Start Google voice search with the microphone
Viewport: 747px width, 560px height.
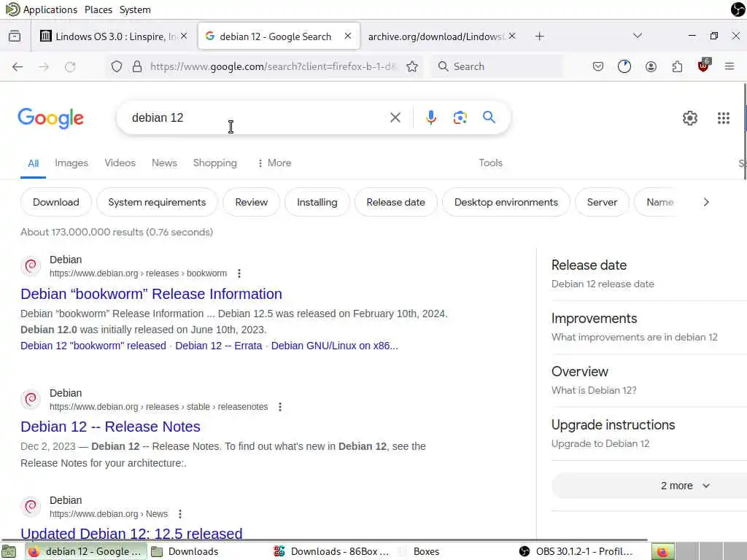click(x=430, y=117)
